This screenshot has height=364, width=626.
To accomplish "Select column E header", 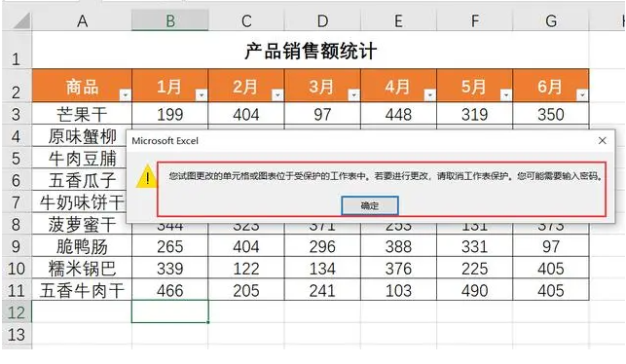I will [x=398, y=20].
